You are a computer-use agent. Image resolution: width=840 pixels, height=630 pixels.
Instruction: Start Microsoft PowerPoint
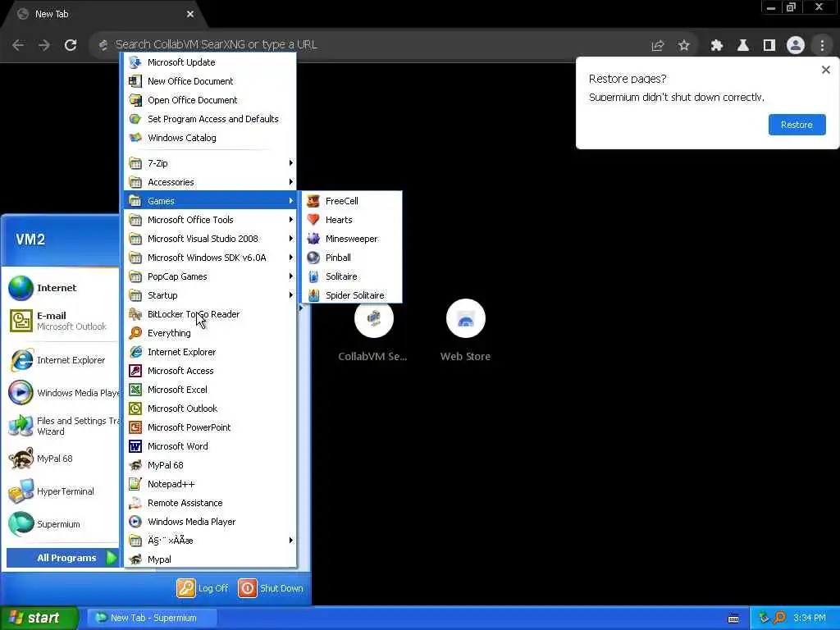coord(210,427)
